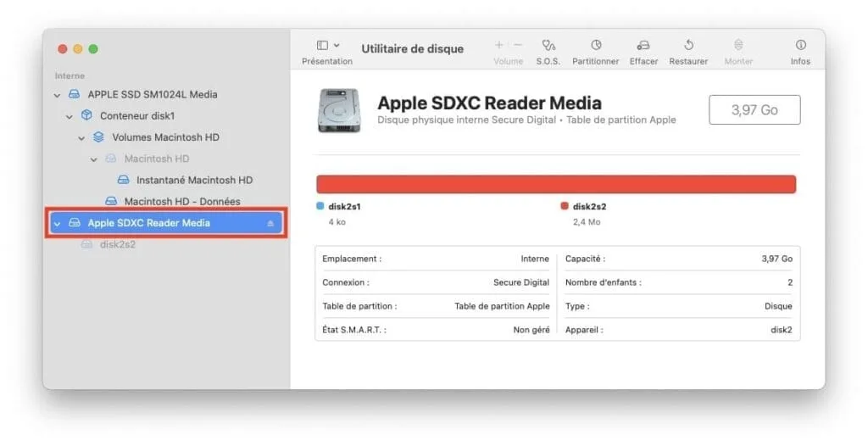Screen dimensions: 868x446
Task: Click the large hard disk image
Action: [339, 111]
